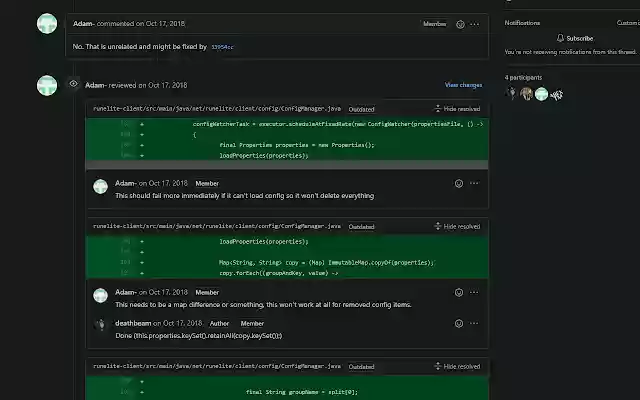This screenshot has width=640, height=400.
Task: Open View changes link
Action: click(463, 85)
